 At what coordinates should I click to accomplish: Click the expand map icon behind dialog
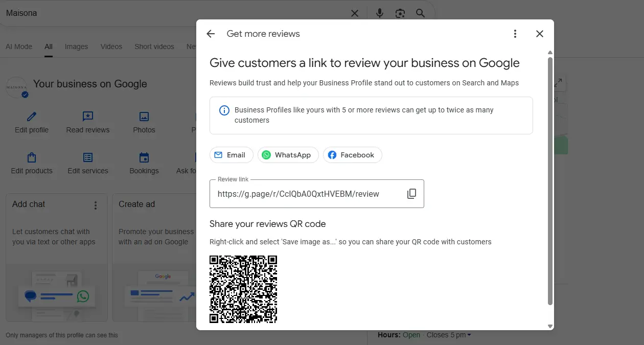pos(558,82)
